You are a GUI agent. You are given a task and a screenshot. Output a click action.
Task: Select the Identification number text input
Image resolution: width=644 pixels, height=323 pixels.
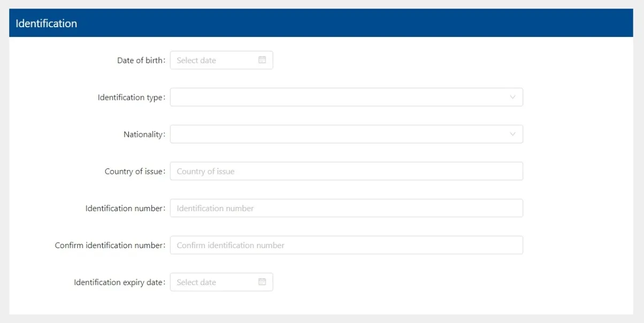tap(346, 208)
